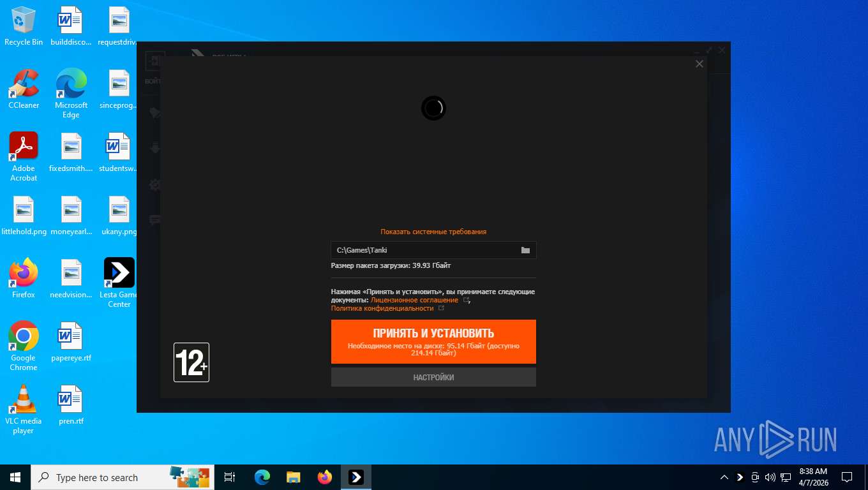This screenshot has width=868, height=490.
Task: Click the 12+ age rating badge
Action: (191, 362)
